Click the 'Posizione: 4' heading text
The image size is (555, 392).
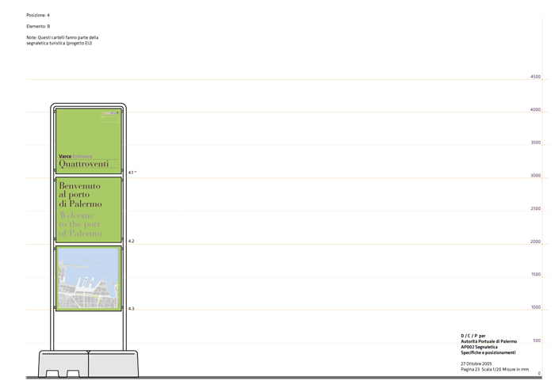38,15
